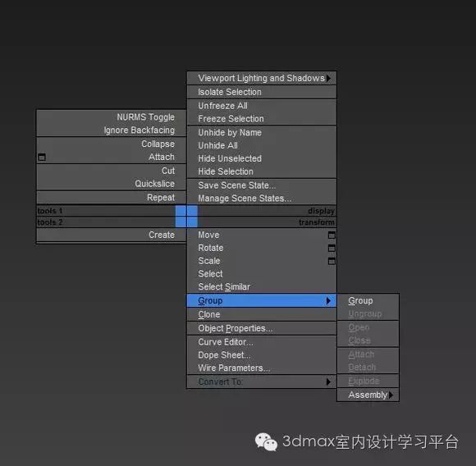The height and width of the screenshot is (466, 476).
Task: Click Close in the Group submenu
Action: [x=368, y=340]
